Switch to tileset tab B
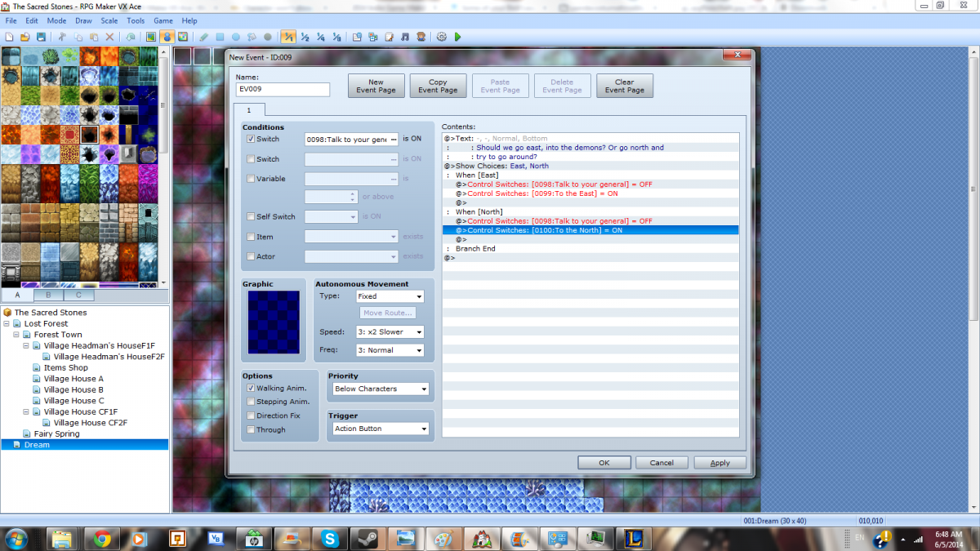Image resolution: width=980 pixels, height=551 pixels. (x=48, y=295)
